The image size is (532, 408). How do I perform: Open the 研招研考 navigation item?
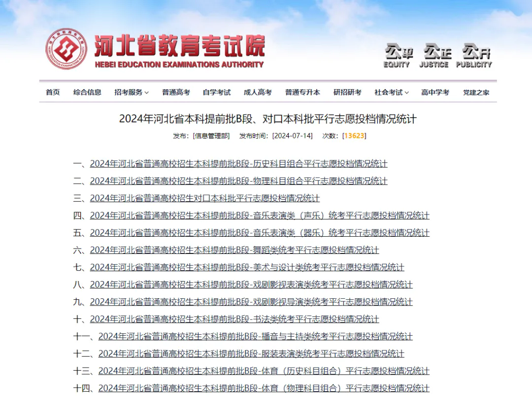(x=347, y=92)
